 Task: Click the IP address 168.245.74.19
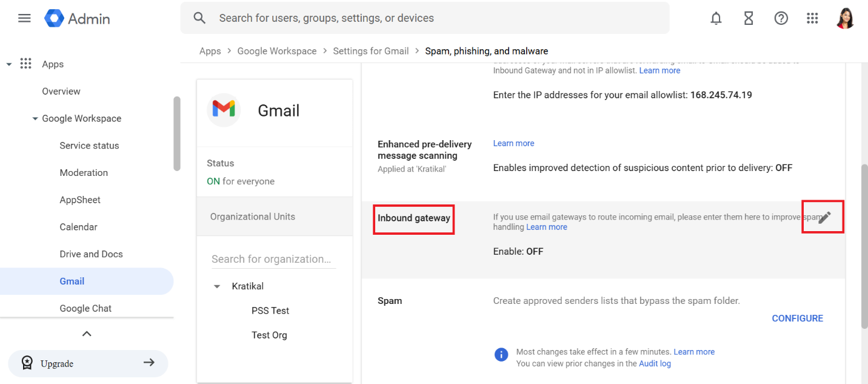721,95
